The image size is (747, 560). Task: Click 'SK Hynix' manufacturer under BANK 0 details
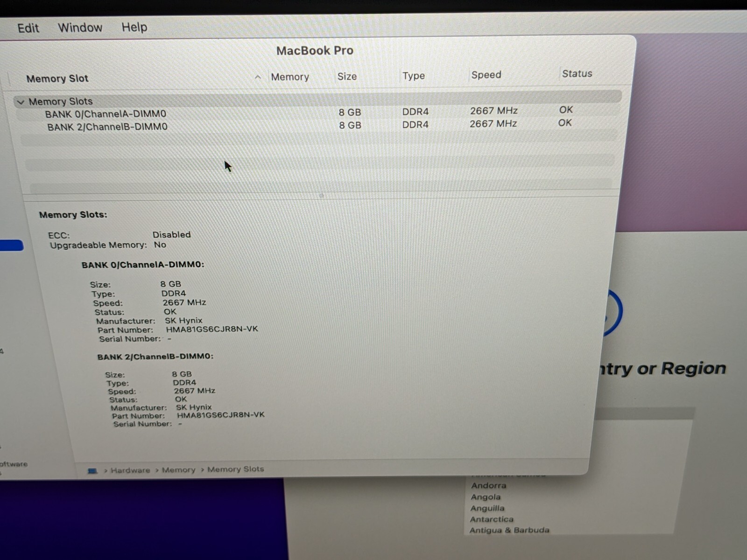(x=184, y=321)
